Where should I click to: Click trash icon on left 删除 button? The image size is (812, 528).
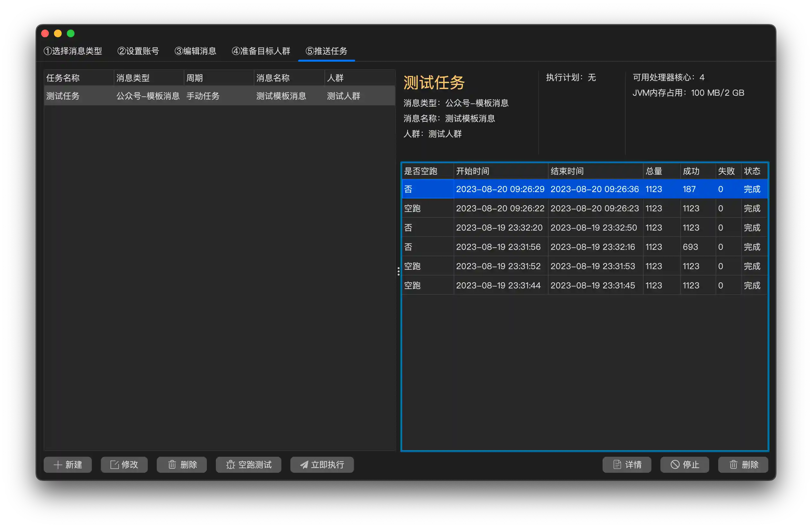172,464
